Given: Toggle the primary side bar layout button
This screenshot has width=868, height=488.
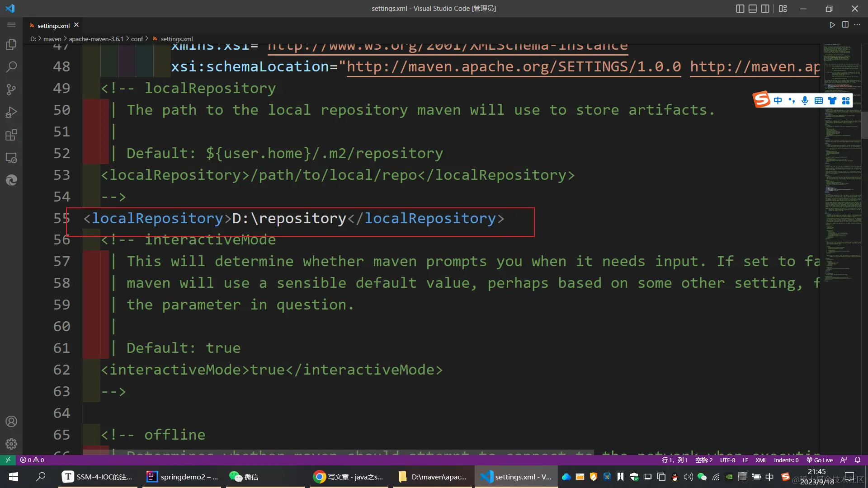Looking at the screenshot, I should (740, 9).
